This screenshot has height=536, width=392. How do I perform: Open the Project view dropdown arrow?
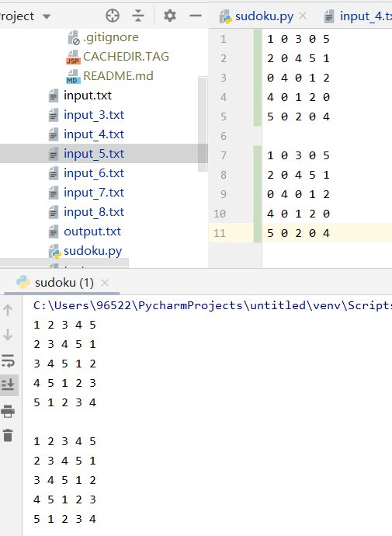click(47, 16)
